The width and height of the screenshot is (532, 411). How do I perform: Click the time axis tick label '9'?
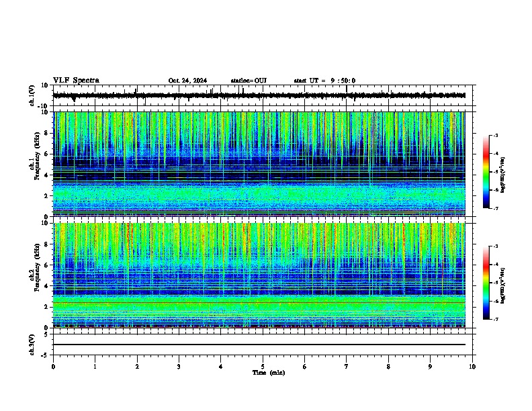click(x=430, y=367)
